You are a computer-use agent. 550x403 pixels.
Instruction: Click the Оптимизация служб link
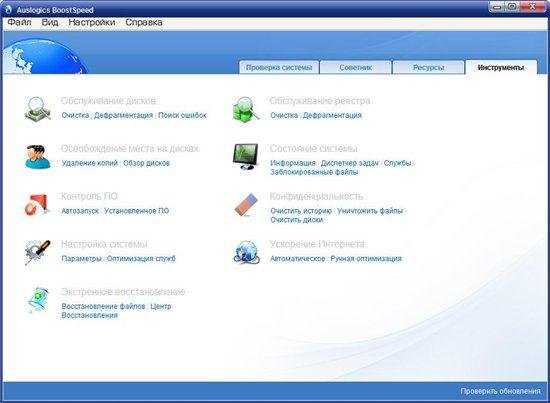tap(141, 258)
